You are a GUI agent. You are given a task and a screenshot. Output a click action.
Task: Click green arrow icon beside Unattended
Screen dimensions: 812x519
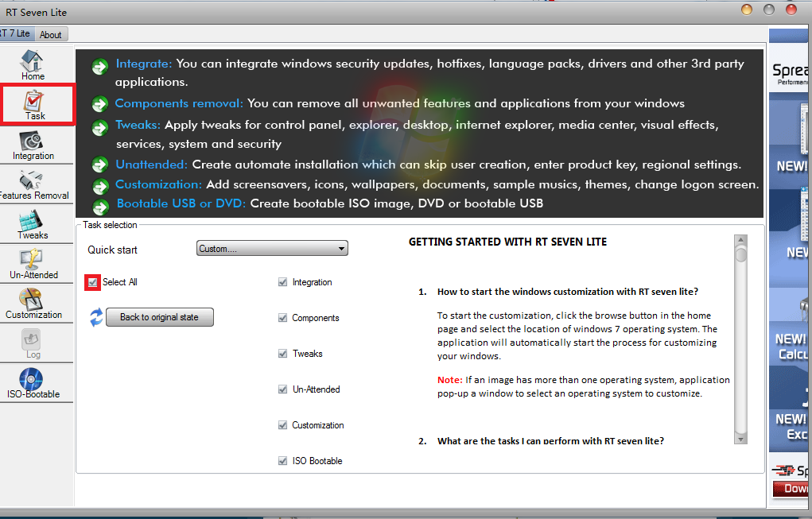tap(100, 165)
